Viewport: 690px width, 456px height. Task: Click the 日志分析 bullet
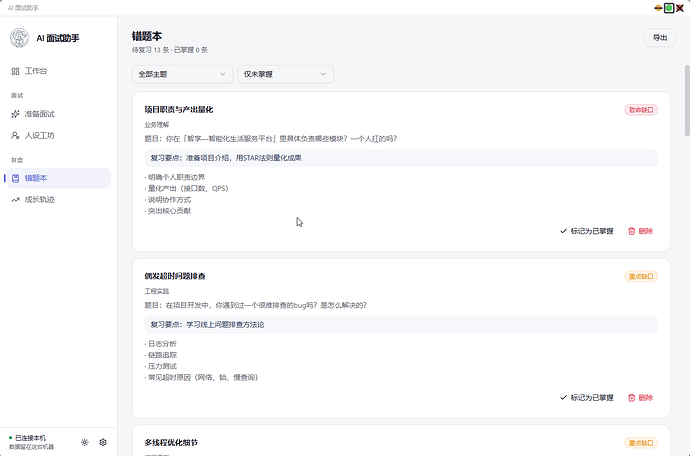pos(161,344)
